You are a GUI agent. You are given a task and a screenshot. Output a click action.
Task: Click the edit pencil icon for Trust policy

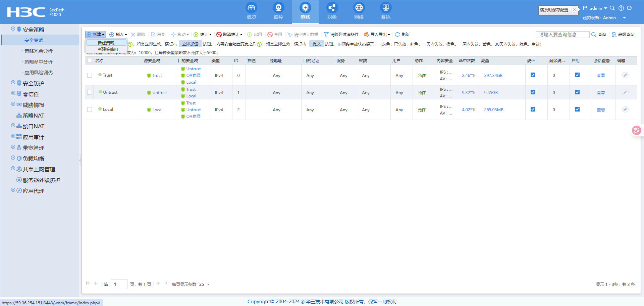tap(625, 75)
